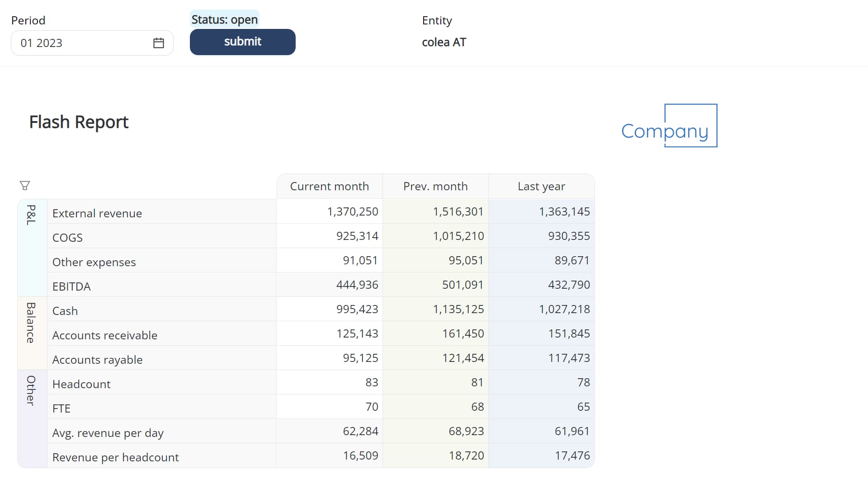Collapse the P&L group header
The image size is (868, 488).
click(x=31, y=215)
